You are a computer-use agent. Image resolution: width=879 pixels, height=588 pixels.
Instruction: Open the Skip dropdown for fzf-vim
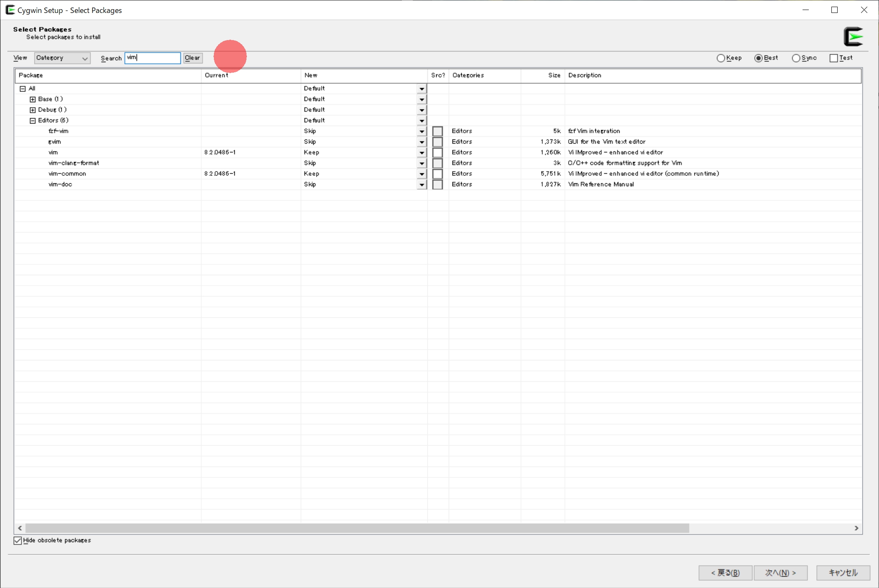click(x=422, y=131)
